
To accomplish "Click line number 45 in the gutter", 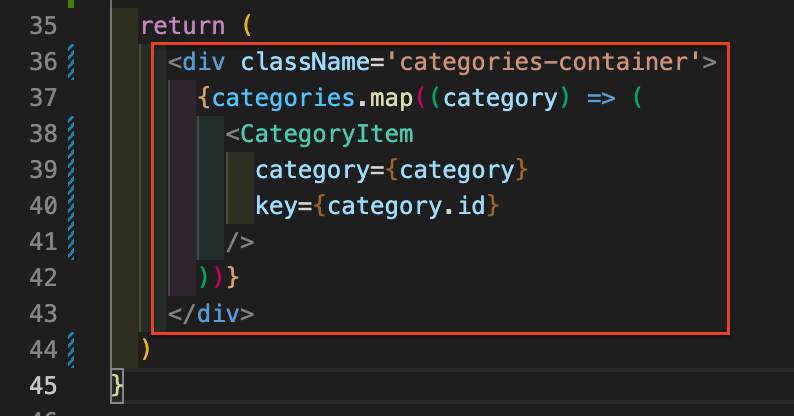I will point(43,386).
